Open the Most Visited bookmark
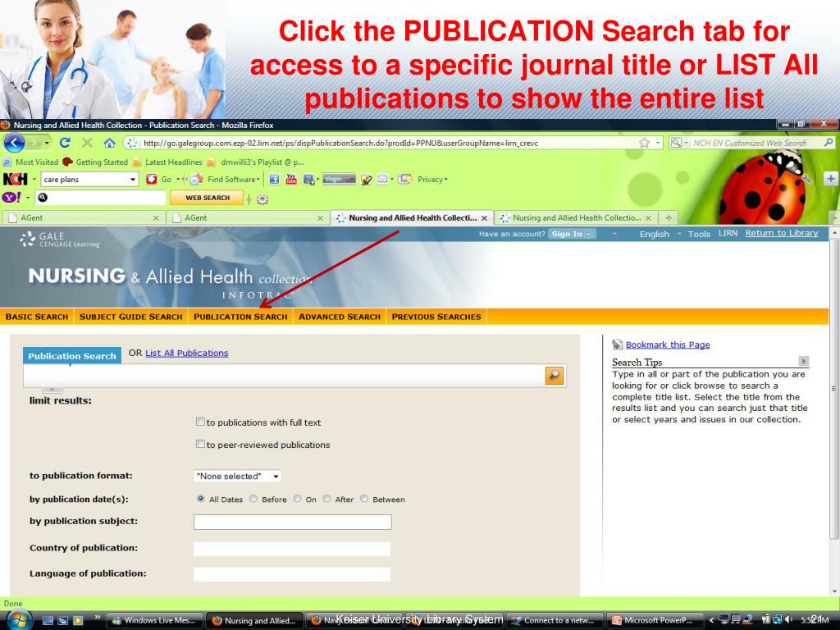The image size is (840, 630). [31, 162]
